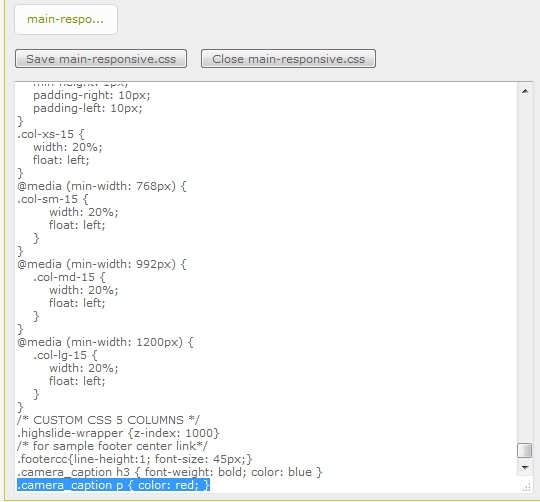
Task: Click width: 20% under .col-xs-15
Action: click(x=68, y=147)
